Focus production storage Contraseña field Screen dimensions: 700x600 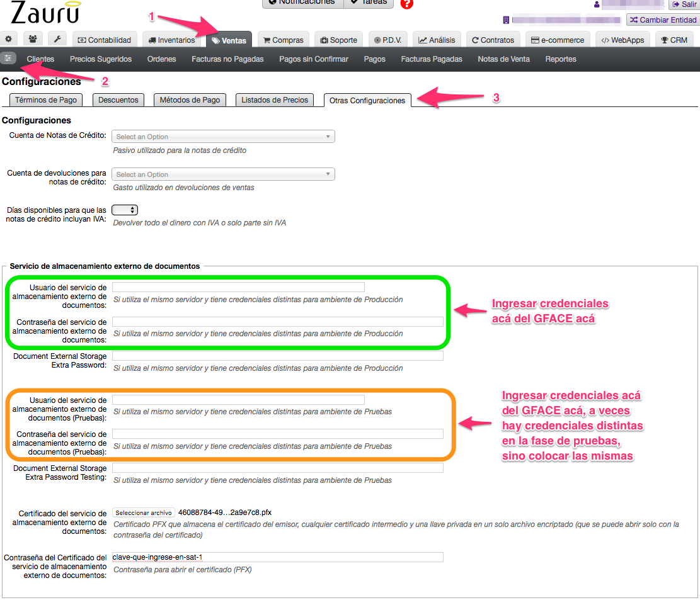tap(278, 322)
